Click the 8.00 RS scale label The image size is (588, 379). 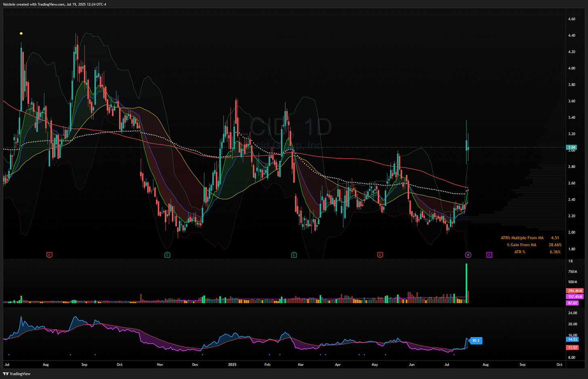tap(571, 358)
